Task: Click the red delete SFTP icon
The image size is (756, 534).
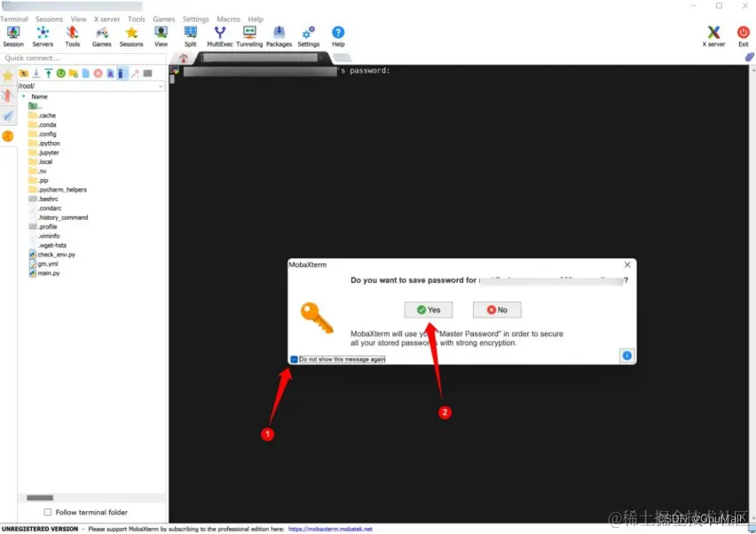Action: click(x=98, y=74)
